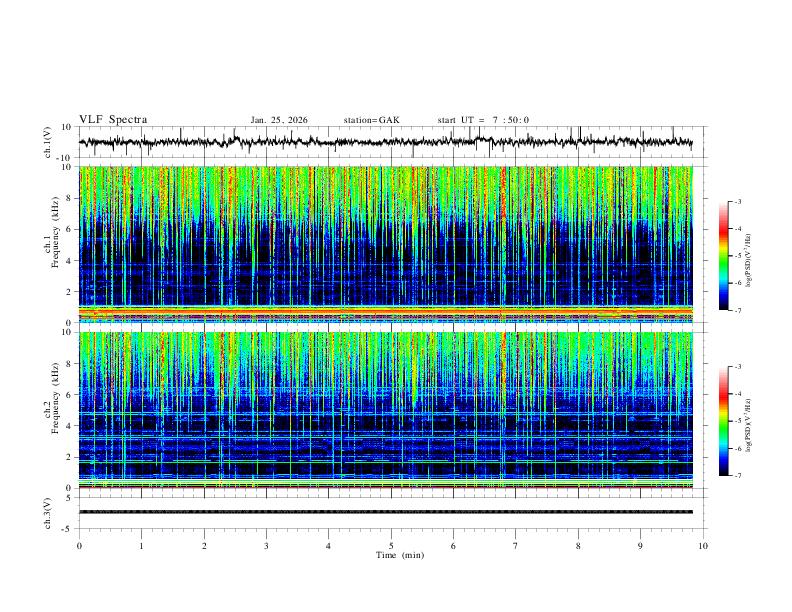
Task: Click the lower PSD color scale bar
Action: tap(723, 421)
